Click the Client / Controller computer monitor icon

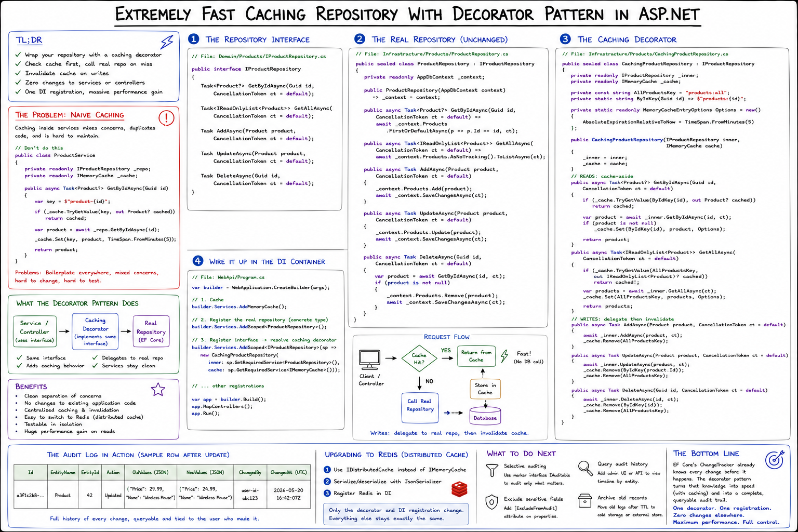[369, 360]
